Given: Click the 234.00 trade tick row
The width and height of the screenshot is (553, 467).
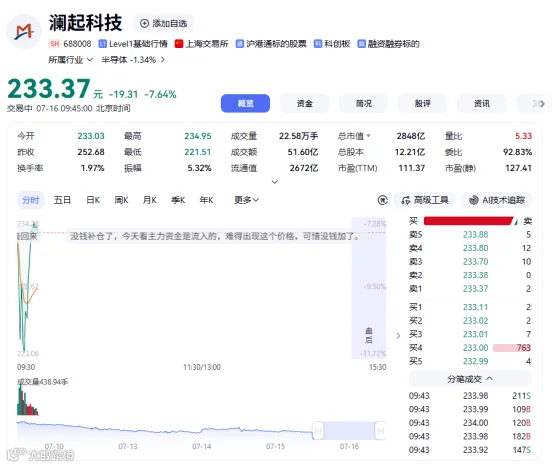Looking at the screenshot, I should (470, 423).
